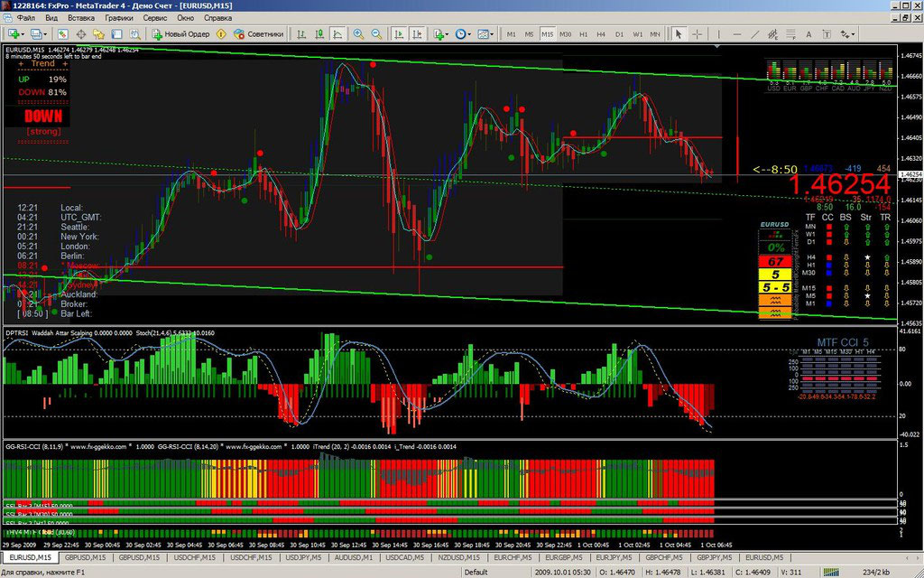Click the Новый Ордер button
The image size is (924, 578).
[180, 34]
